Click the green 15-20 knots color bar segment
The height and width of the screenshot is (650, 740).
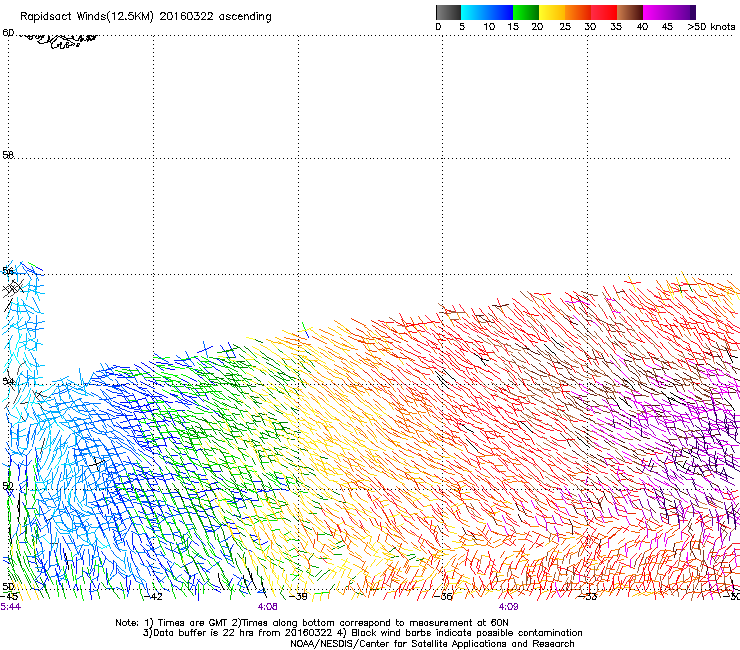pyautogui.click(x=526, y=12)
